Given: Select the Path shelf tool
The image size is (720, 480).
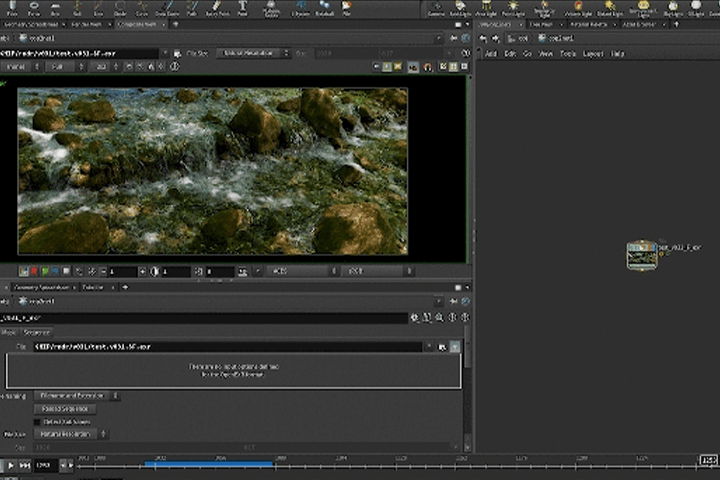Looking at the screenshot, I should click(x=192, y=8).
